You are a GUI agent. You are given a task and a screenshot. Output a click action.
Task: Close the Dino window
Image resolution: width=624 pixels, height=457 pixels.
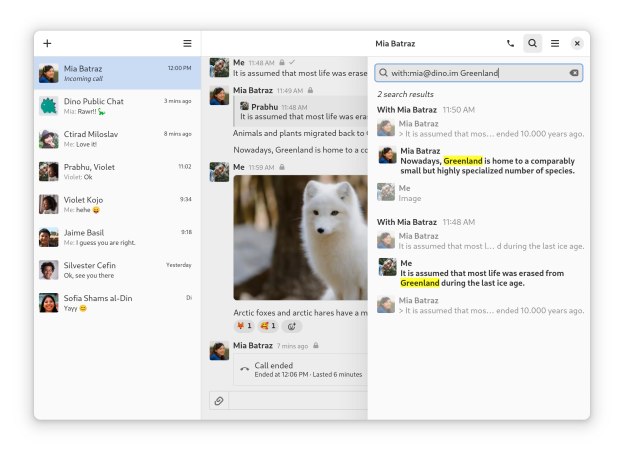tap(577, 44)
